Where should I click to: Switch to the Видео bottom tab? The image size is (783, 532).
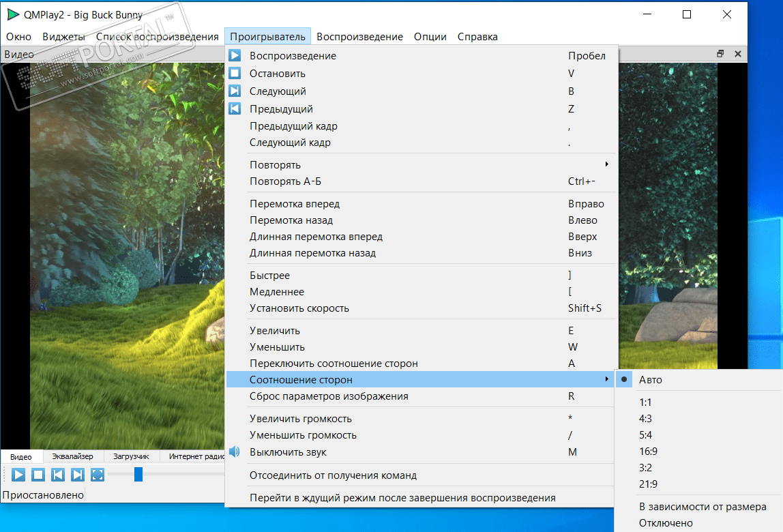(x=21, y=456)
